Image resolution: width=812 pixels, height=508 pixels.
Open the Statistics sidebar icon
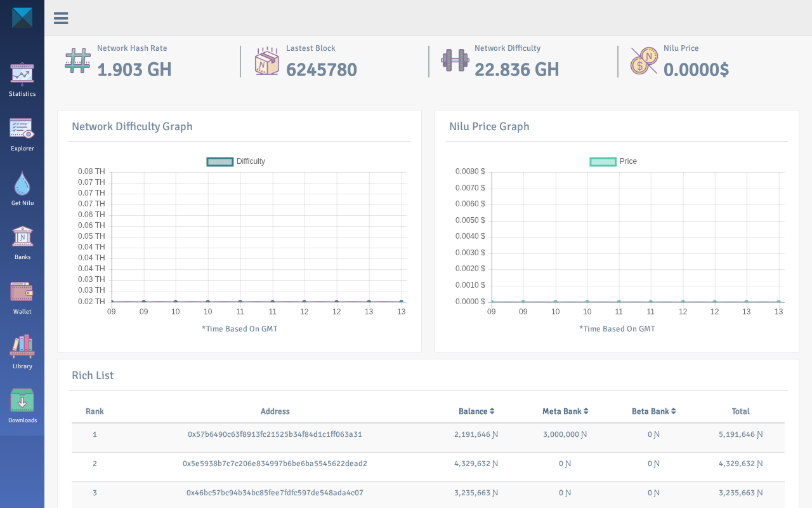pyautogui.click(x=22, y=80)
